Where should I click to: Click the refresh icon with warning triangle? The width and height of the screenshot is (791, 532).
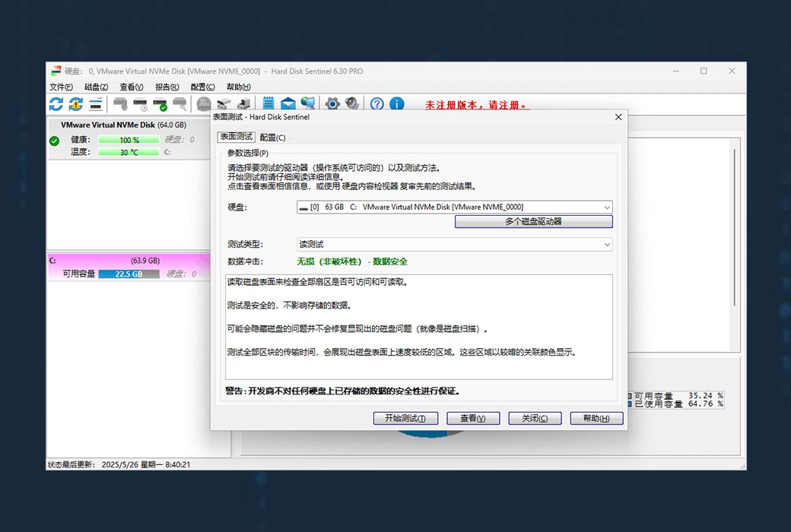tap(75, 104)
